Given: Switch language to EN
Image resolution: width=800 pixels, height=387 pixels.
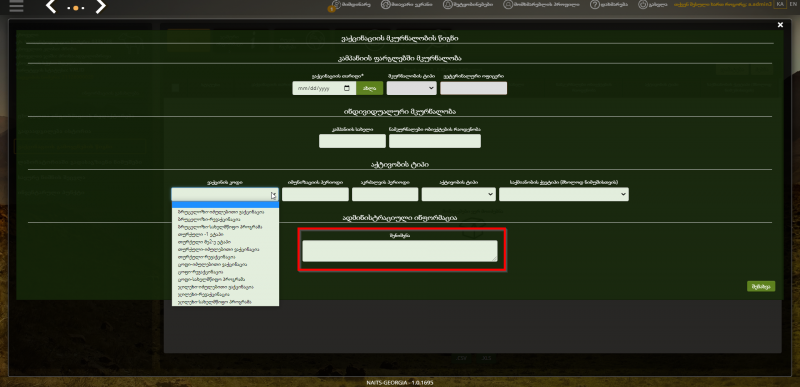Looking at the screenshot, I should tap(792, 4).
